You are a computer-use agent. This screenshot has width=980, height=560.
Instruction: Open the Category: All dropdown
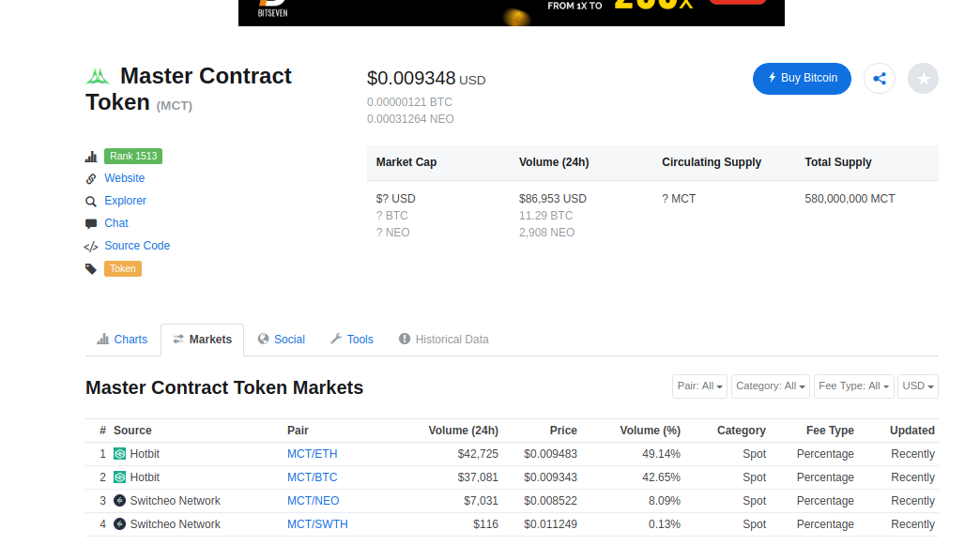point(770,386)
